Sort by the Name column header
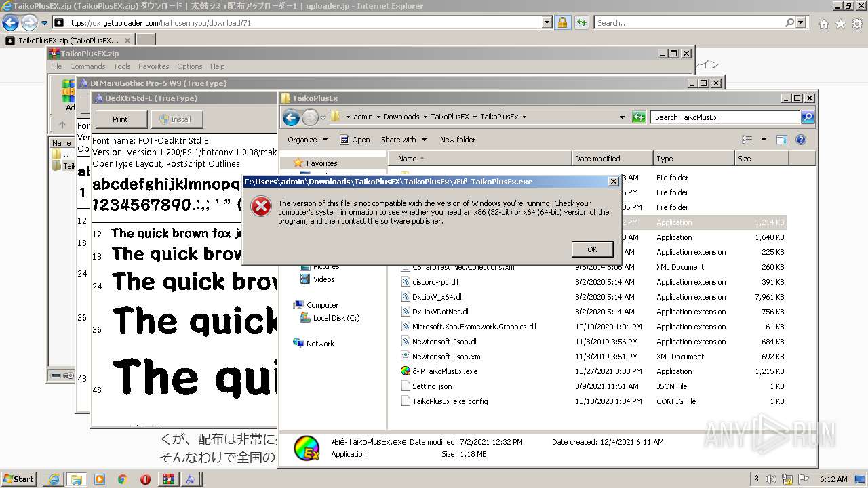The height and width of the screenshot is (488, 868). coord(480,159)
